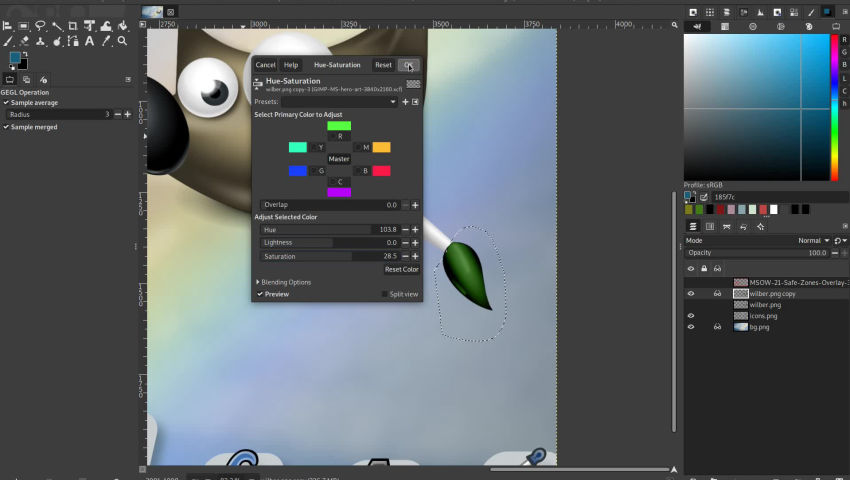Screen dimensions: 850x480
Task: Open the presets management menu icon
Action: (x=415, y=101)
